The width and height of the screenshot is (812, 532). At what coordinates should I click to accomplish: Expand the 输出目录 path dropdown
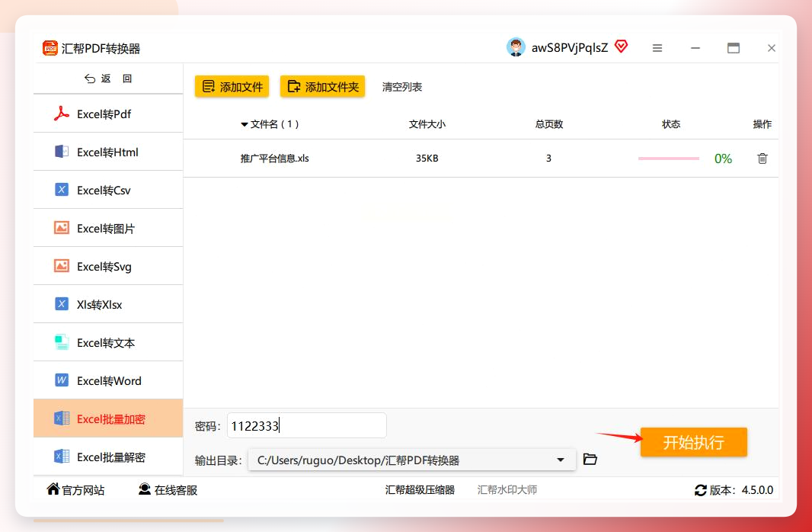(561, 460)
